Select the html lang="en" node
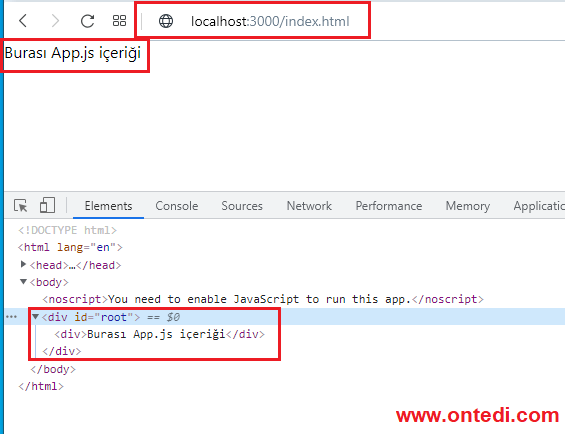This screenshot has width=565, height=434. point(70,247)
